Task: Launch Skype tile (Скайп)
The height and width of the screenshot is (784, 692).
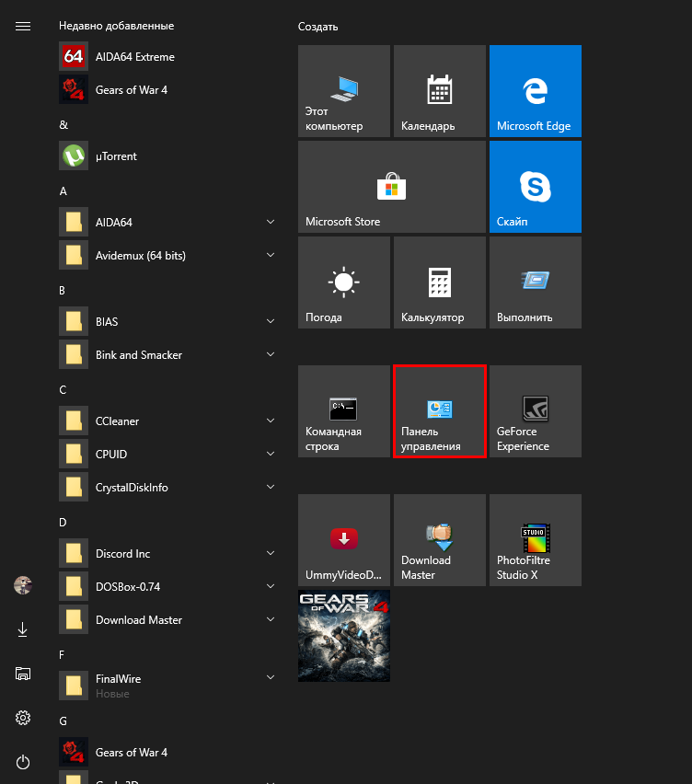Action: tap(536, 187)
